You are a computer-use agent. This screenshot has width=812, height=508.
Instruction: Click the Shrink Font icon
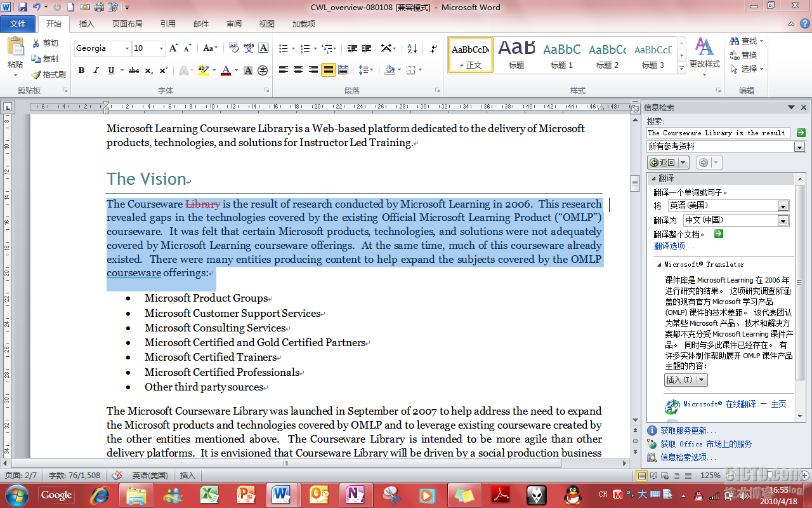(x=187, y=48)
